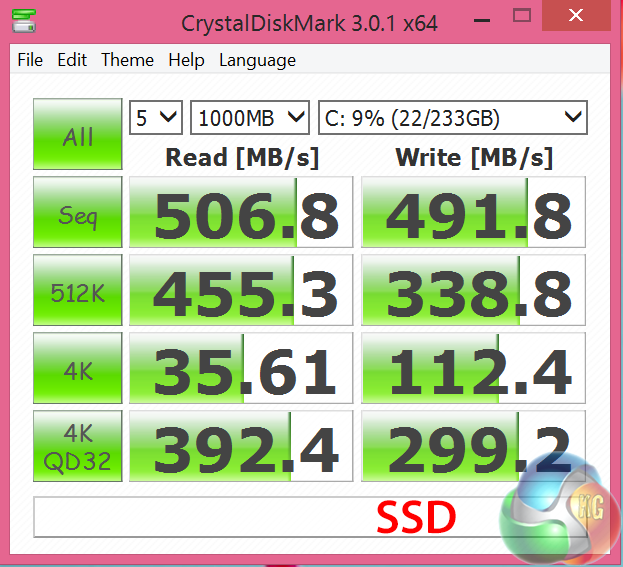This screenshot has height=567, width=623.
Task: Click the Seq read result 506.8
Action: coord(241,212)
